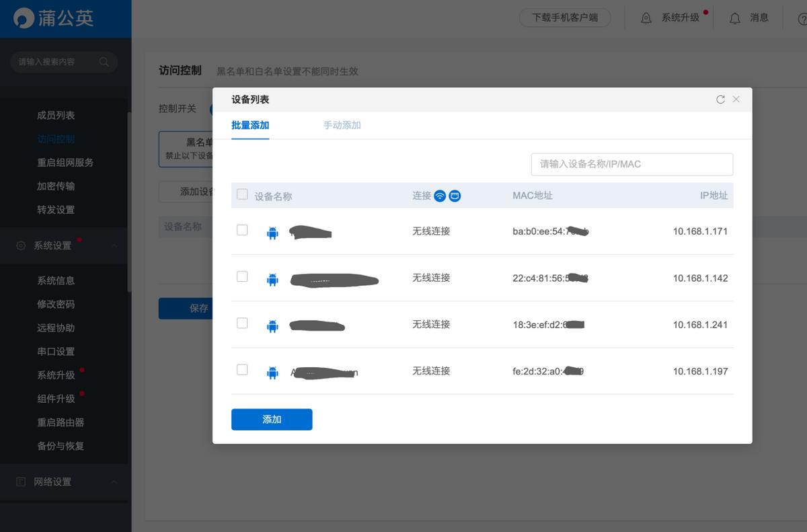Switch to the 手动添加 tab
Screen dimensions: 807x532
tap(342, 124)
